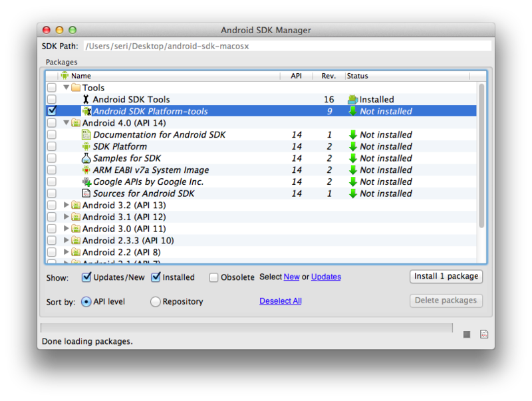Screen dimensions: 532x401
Task: Check the Tools group checkbox
Action: point(52,88)
